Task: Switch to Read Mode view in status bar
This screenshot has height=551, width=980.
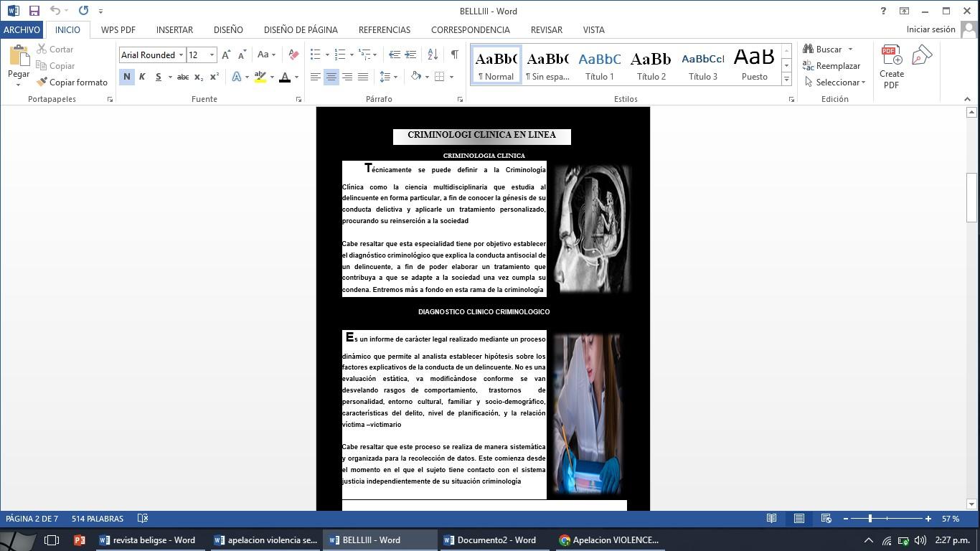Action: [771, 519]
